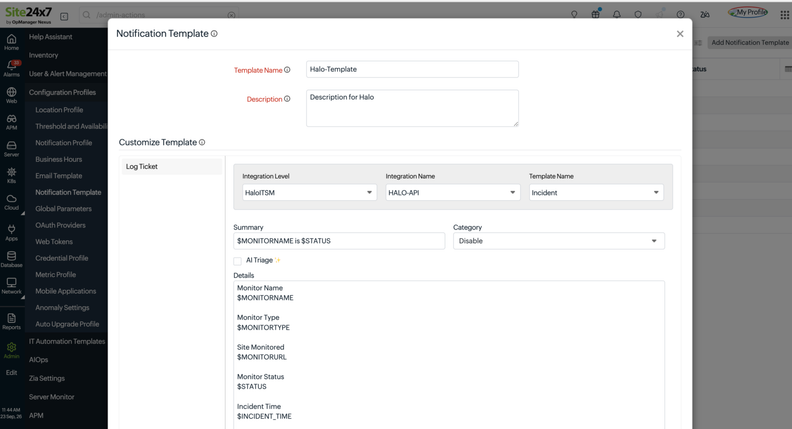Open Zia Settings in sidebar
The height and width of the screenshot is (429, 792).
[46, 378]
